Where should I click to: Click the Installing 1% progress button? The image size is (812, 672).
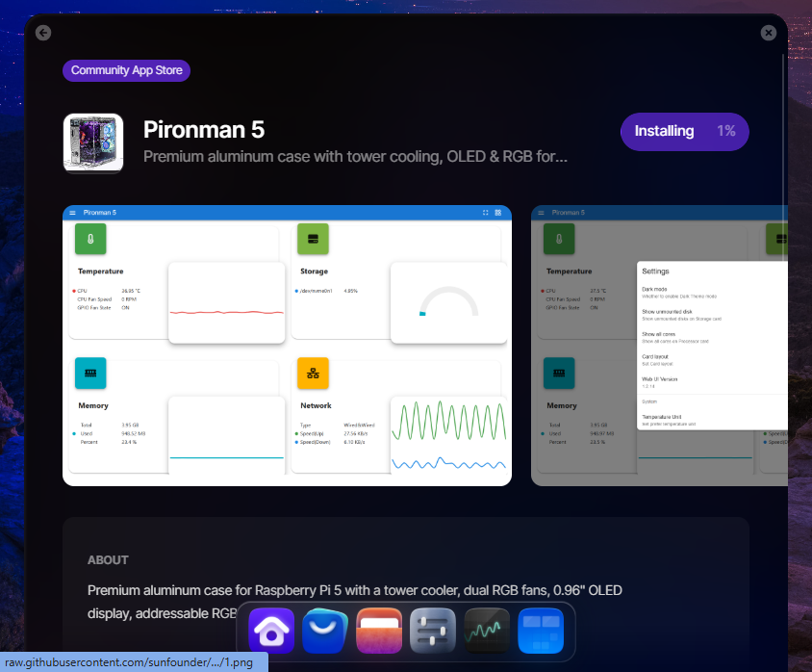685,132
